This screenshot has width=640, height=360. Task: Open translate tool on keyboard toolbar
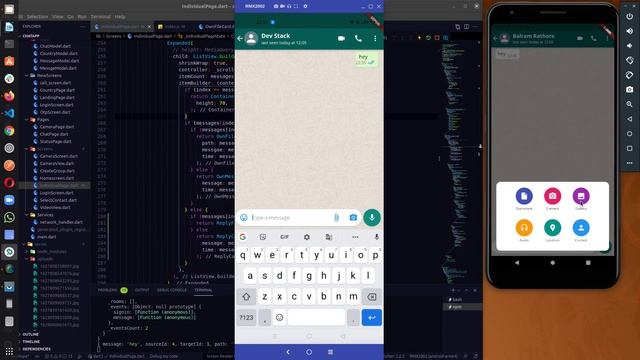pos(329,237)
